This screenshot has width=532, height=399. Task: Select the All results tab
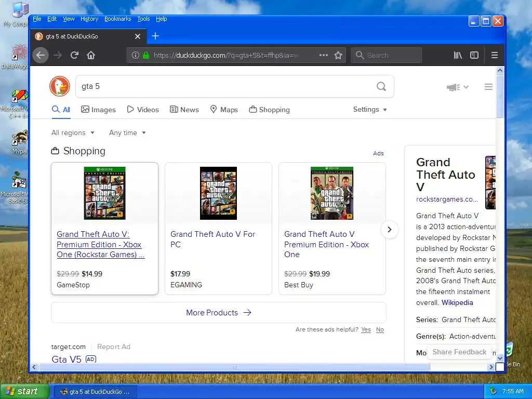(x=61, y=110)
